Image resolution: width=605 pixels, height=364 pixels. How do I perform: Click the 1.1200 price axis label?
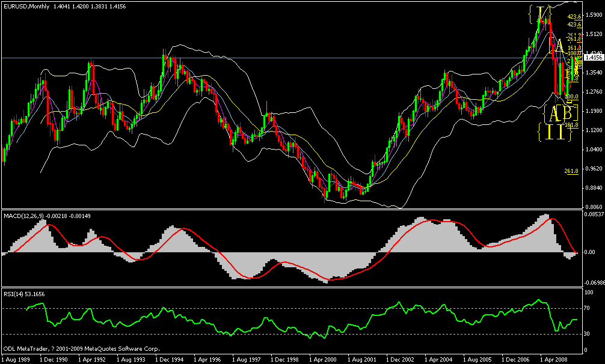pyautogui.click(x=594, y=130)
